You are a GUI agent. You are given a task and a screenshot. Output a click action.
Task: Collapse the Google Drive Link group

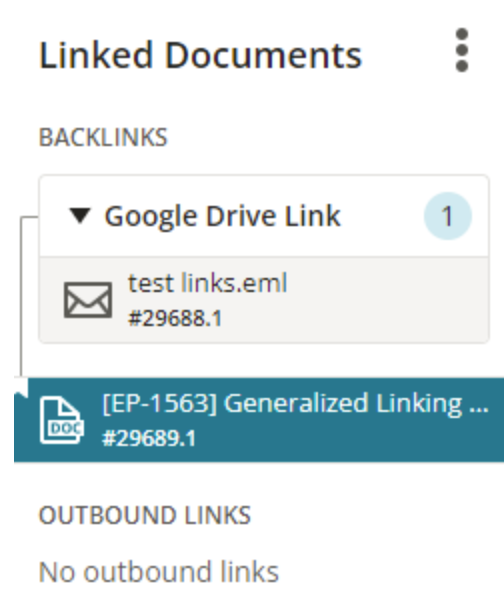pos(80,216)
